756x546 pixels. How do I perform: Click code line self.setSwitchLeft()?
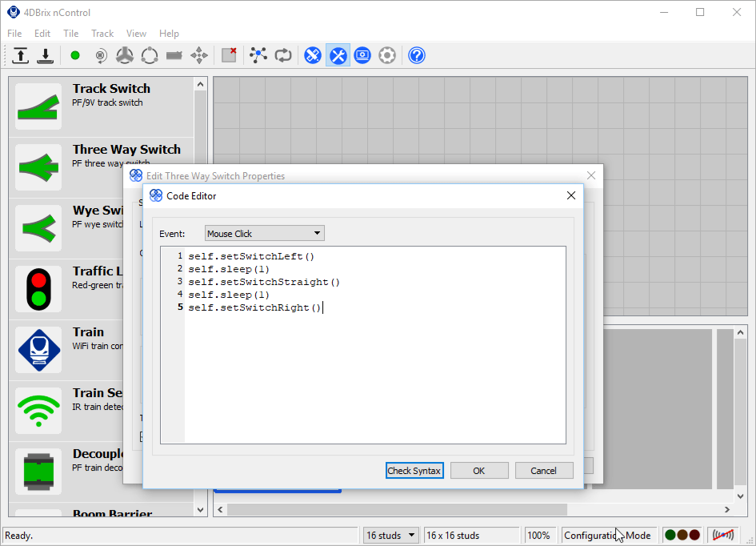[251, 256]
